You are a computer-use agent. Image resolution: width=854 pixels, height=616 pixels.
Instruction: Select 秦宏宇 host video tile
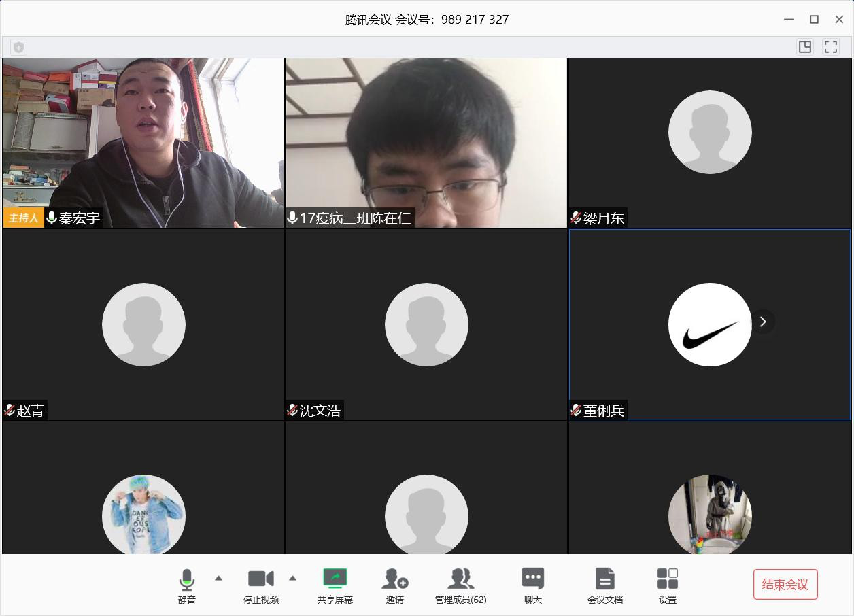pyautogui.click(x=143, y=143)
